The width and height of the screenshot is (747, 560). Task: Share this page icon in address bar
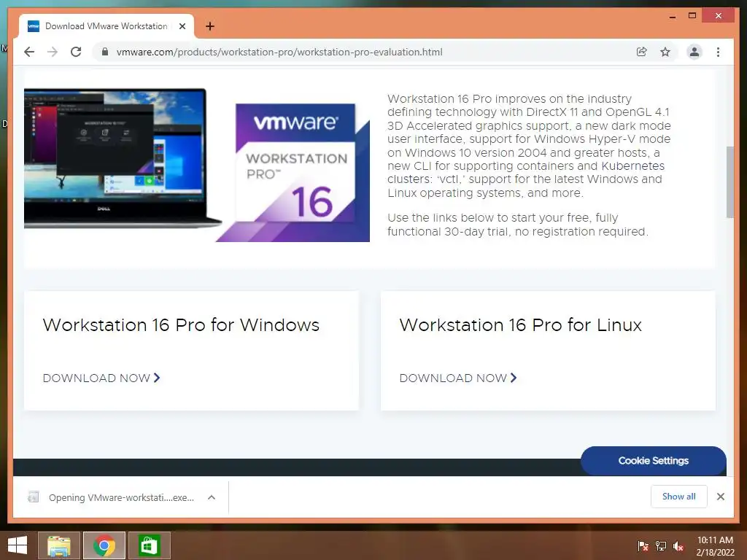(x=642, y=52)
